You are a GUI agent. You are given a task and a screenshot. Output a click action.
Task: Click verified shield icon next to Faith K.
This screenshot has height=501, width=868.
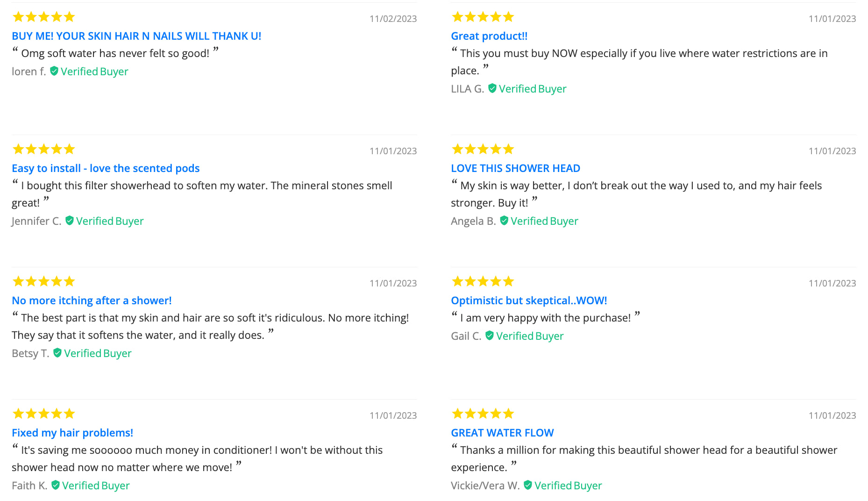(56, 485)
